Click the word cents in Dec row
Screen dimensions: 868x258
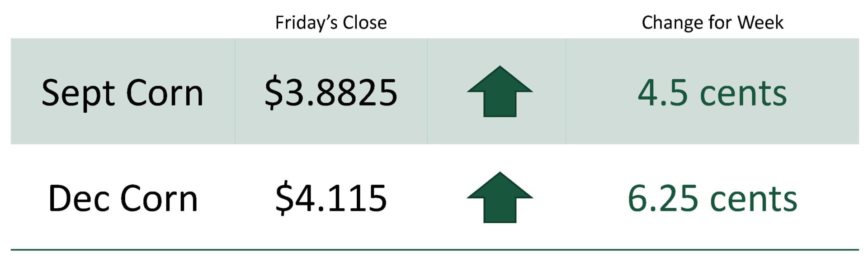coord(754,200)
